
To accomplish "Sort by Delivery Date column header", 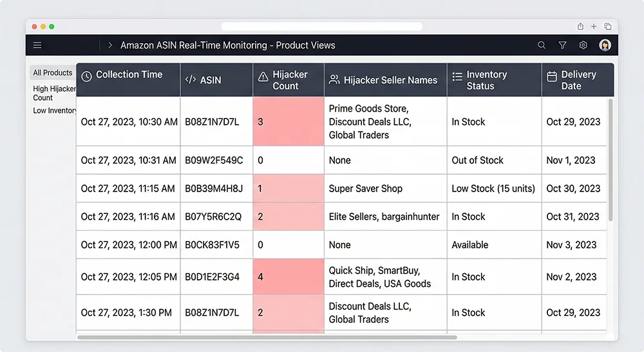I will coord(578,80).
